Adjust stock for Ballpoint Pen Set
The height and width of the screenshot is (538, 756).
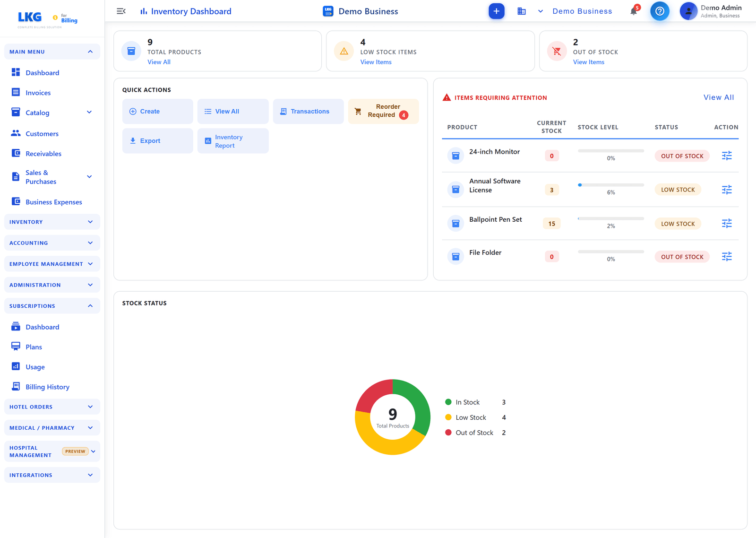727,223
